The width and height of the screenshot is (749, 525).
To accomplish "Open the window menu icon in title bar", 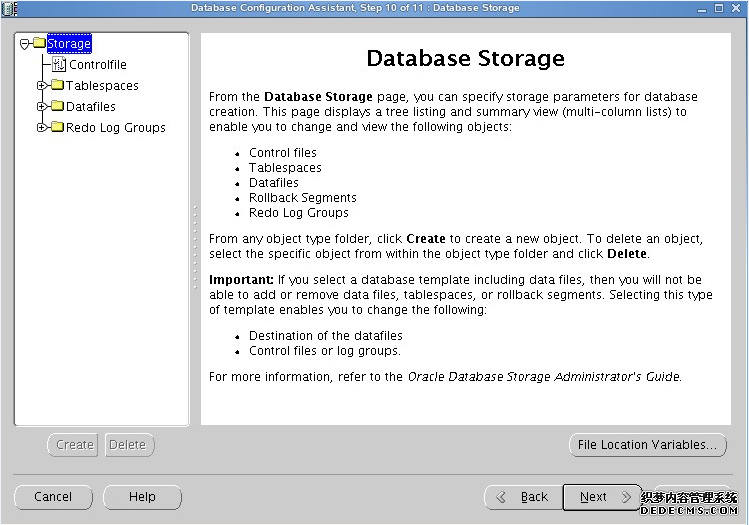I will (x=9, y=8).
